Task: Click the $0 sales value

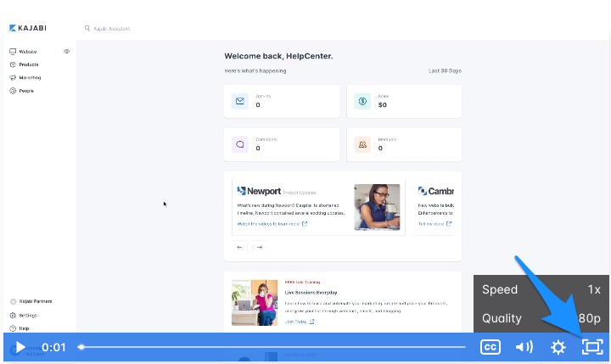Action: click(382, 105)
